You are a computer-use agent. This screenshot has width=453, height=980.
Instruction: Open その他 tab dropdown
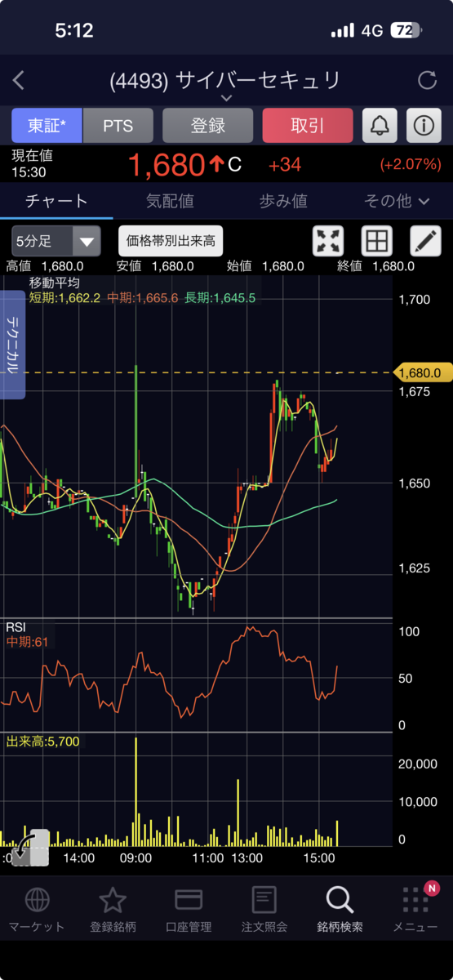(397, 201)
